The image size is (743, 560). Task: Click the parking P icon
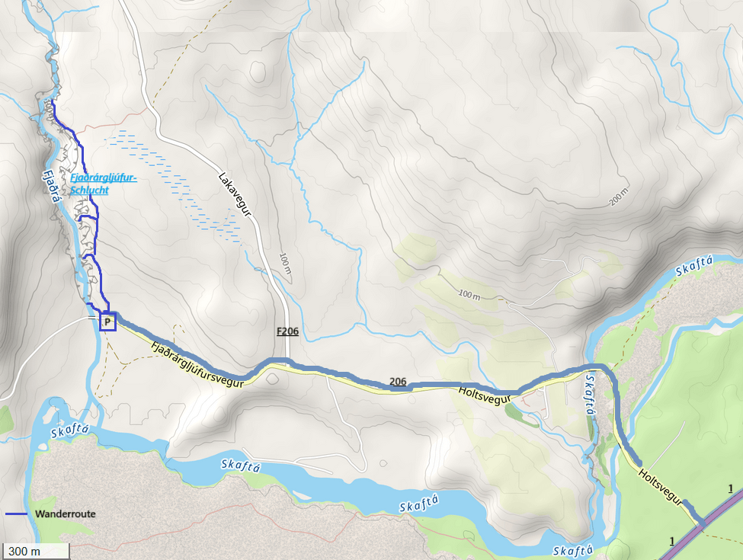click(107, 322)
